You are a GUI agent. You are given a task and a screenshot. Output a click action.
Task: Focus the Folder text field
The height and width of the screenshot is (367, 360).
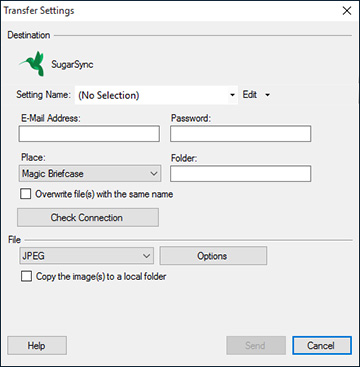coord(241,174)
